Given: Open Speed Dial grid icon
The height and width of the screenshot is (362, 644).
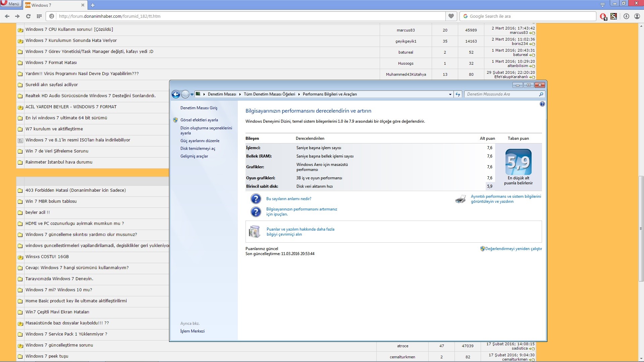Looking at the screenshot, I should [x=39, y=16].
